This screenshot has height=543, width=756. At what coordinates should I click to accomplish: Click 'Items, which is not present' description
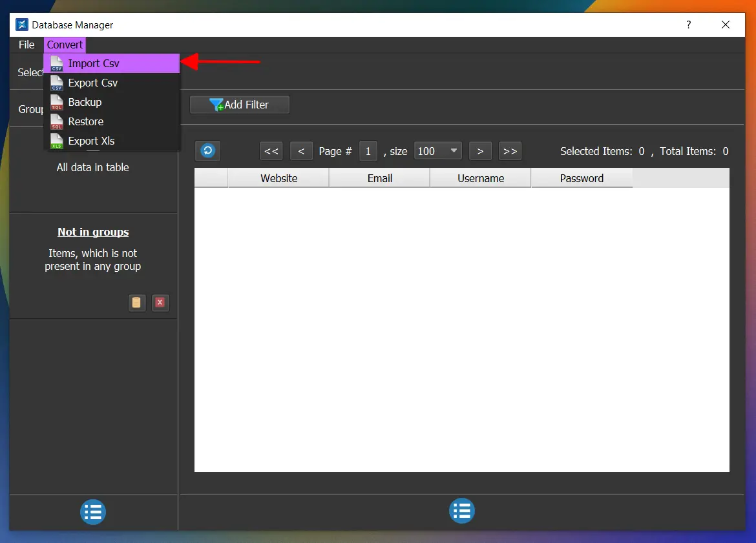92,260
